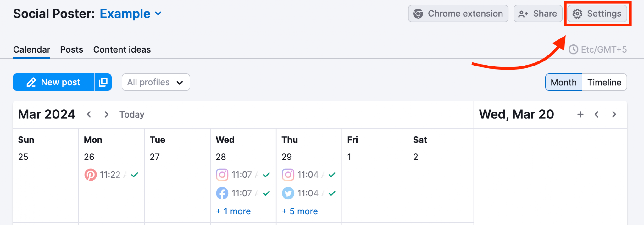
Task: Switch to the Posts tab
Action: [x=71, y=49]
